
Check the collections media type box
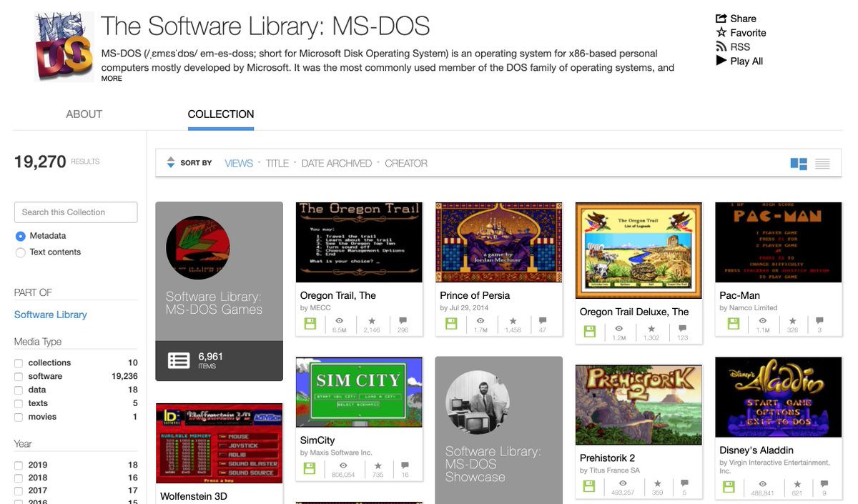pyautogui.click(x=19, y=363)
